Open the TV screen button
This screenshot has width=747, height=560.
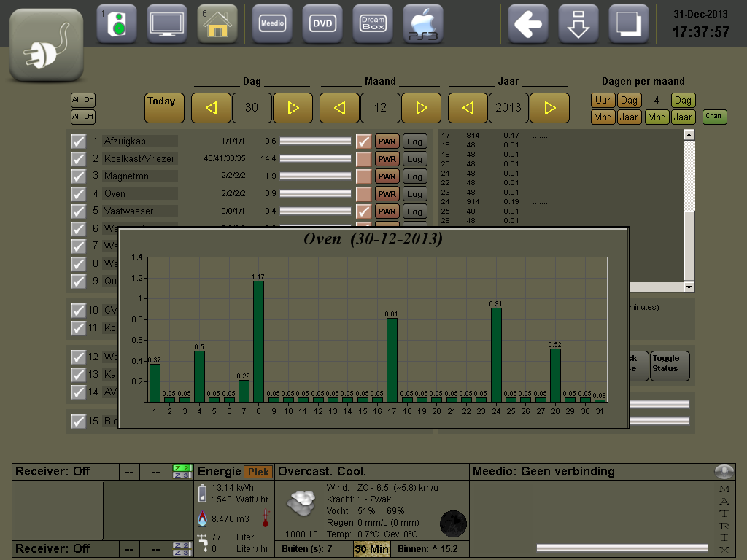167,23
